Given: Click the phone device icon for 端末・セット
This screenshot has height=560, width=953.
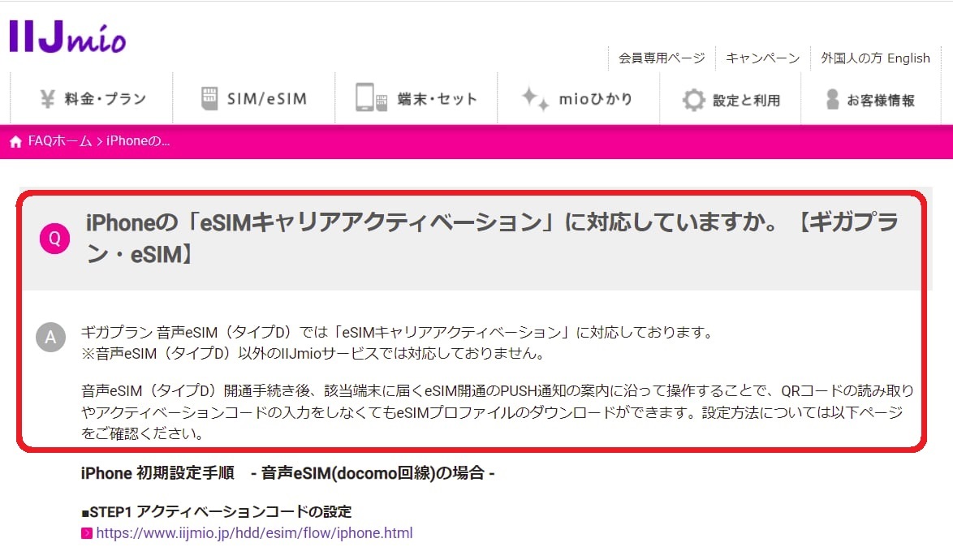Looking at the screenshot, I should pyautogui.click(x=371, y=97).
